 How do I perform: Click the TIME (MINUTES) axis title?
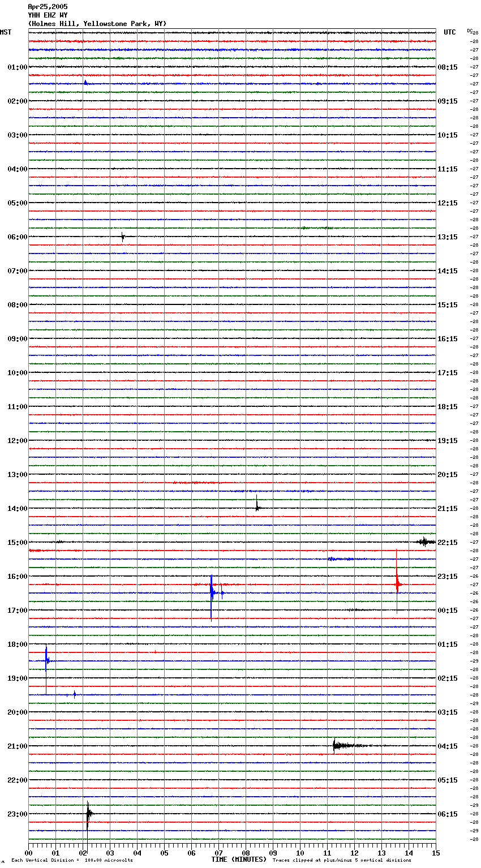click(x=239, y=860)
